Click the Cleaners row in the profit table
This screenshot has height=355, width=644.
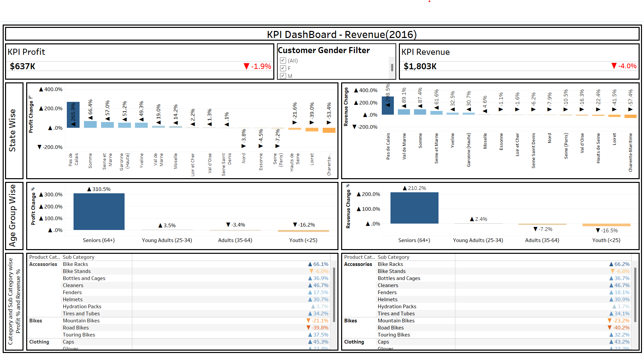(179, 285)
